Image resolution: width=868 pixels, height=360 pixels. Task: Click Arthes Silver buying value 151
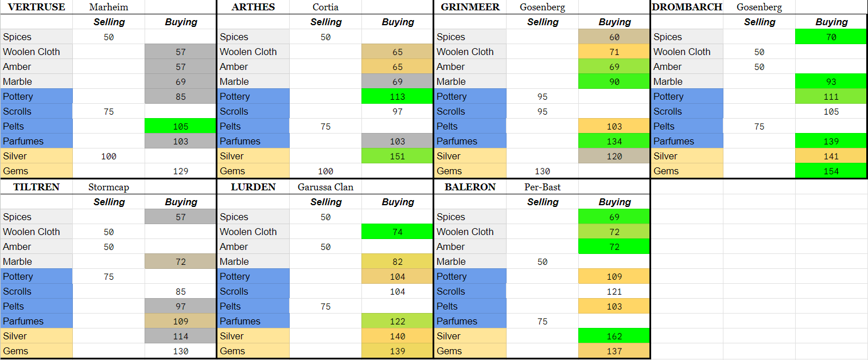pos(398,156)
